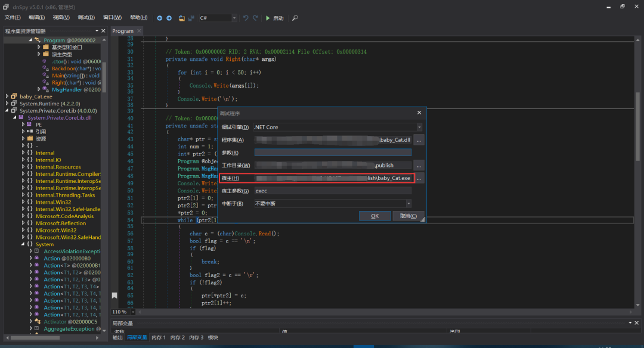Click OK in the debug dialog
This screenshot has width=644, height=348.
click(x=374, y=216)
